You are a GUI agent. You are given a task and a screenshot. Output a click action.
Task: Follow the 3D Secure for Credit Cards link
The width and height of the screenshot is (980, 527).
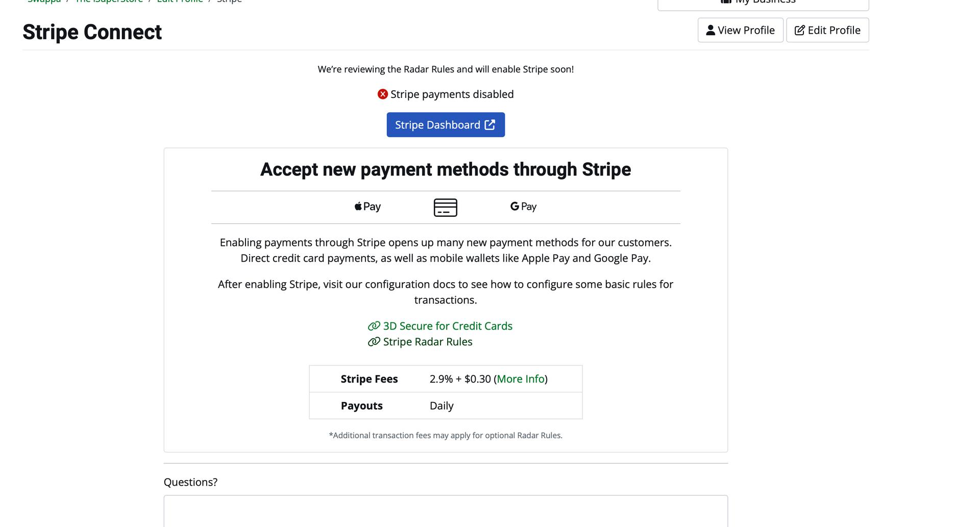pyautogui.click(x=448, y=326)
